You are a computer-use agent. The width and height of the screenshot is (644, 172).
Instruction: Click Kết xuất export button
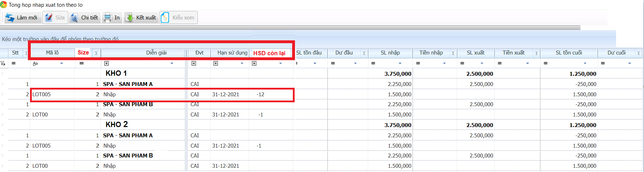(141, 18)
